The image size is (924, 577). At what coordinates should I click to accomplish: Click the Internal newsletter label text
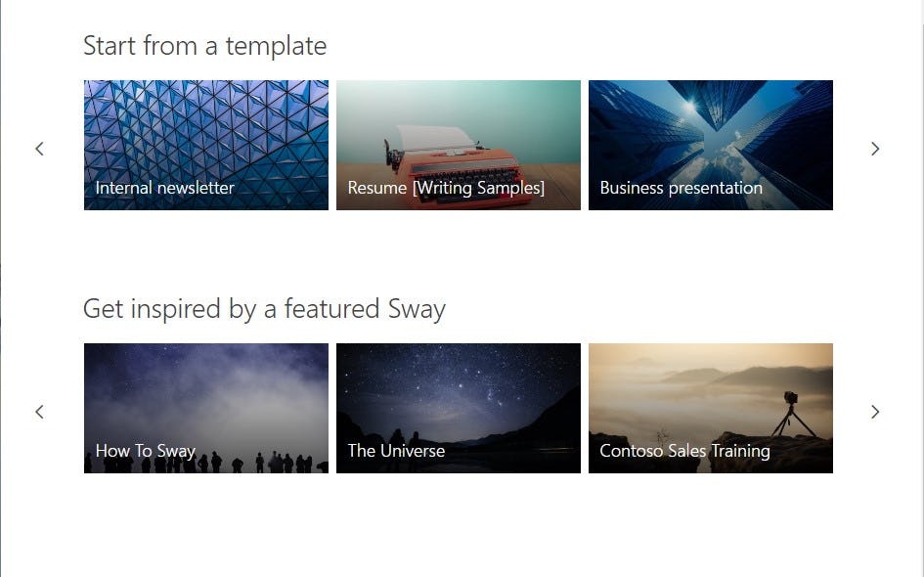coord(164,188)
